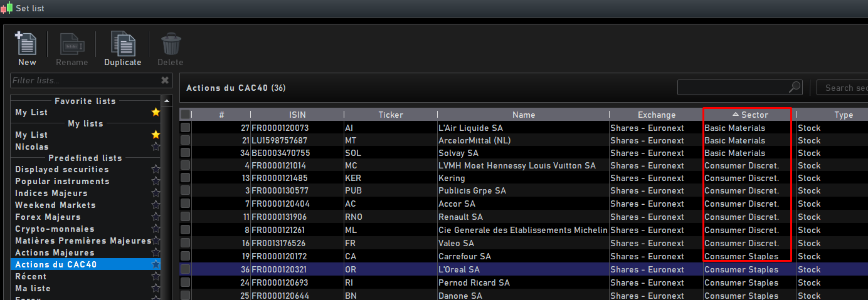Toggle favorite star for Popular instruments

coord(156,182)
